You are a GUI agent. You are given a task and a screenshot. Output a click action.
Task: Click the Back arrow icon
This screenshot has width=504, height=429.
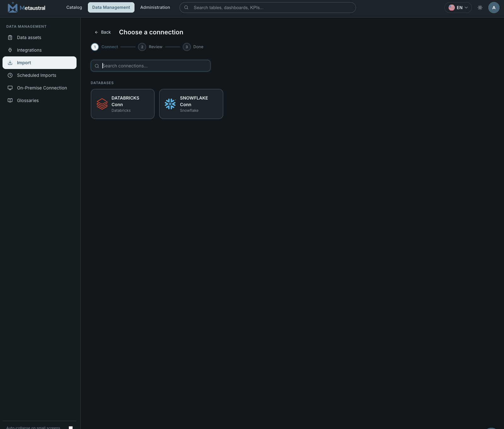click(96, 32)
